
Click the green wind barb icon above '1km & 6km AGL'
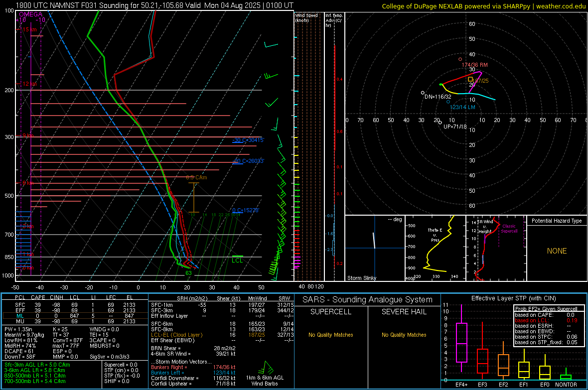pos(266,367)
